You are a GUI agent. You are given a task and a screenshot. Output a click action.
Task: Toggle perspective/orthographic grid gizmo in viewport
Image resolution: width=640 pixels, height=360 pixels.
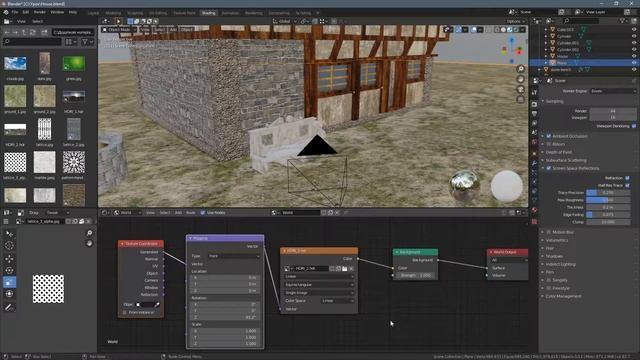[520, 100]
